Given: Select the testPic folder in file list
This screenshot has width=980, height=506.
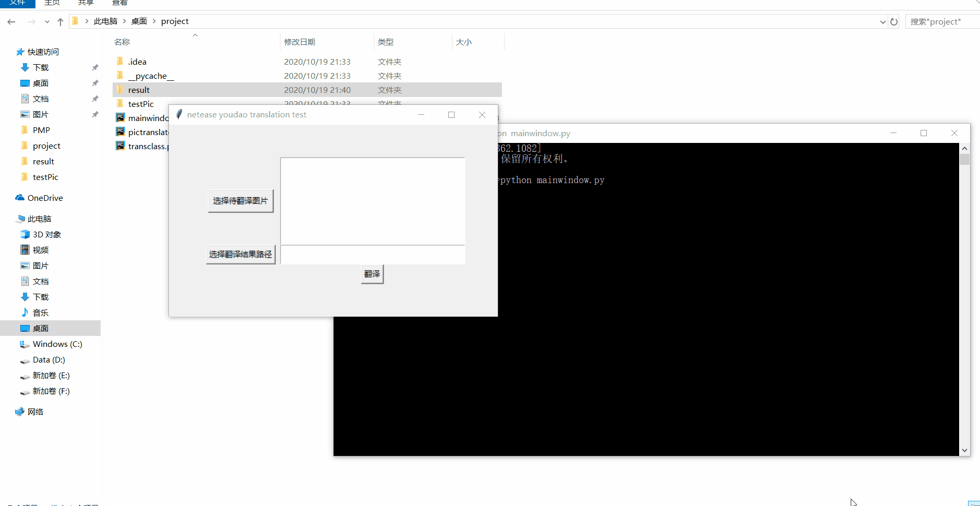Looking at the screenshot, I should click(141, 104).
